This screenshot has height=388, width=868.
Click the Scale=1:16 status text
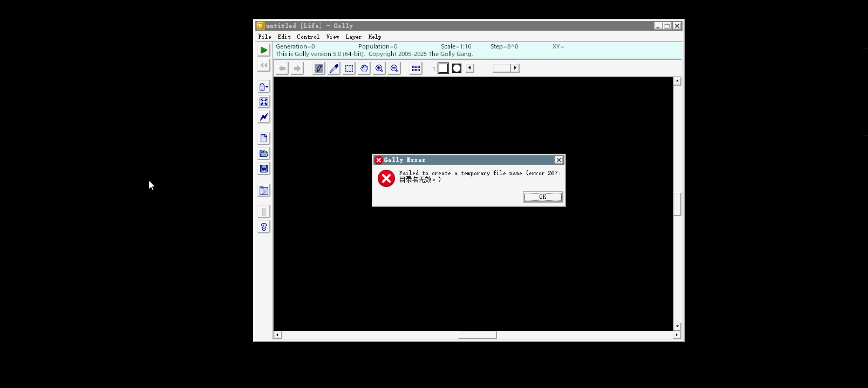tap(456, 47)
